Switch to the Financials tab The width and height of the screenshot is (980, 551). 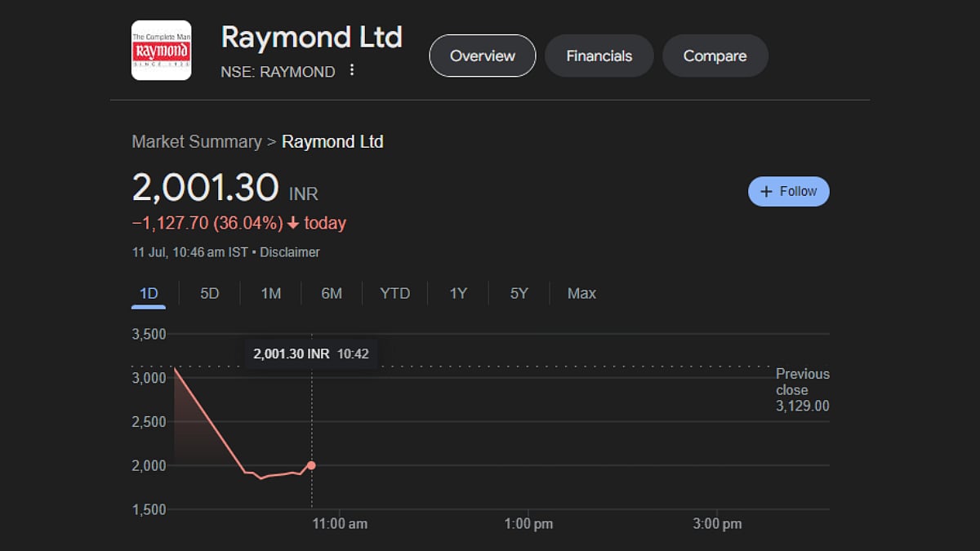[x=599, y=56]
